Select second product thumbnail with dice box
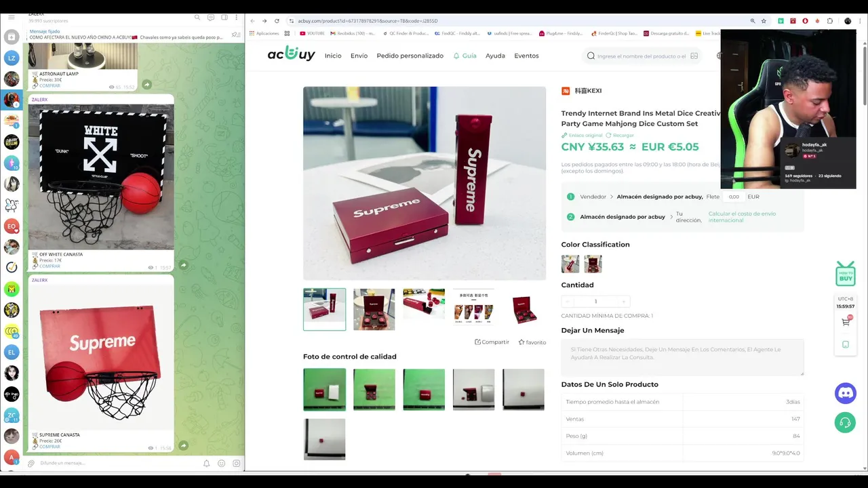Viewport: 868px width, 488px height. [x=374, y=309]
